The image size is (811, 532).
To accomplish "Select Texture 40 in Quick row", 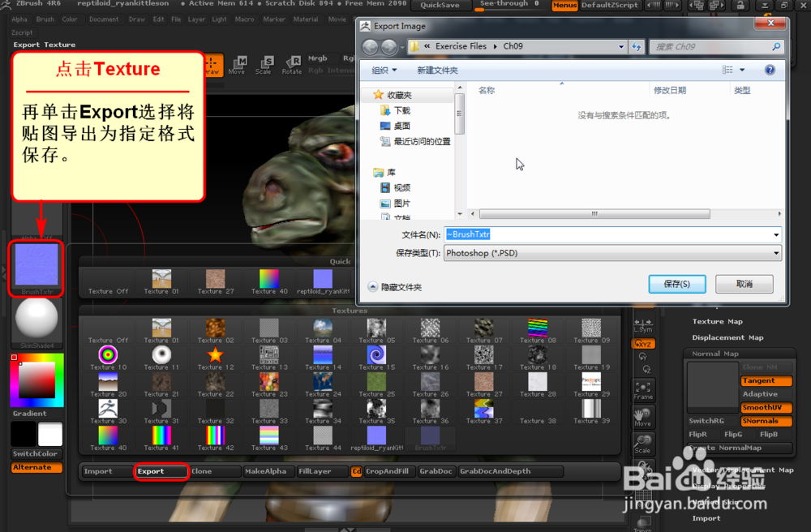I will (x=269, y=282).
